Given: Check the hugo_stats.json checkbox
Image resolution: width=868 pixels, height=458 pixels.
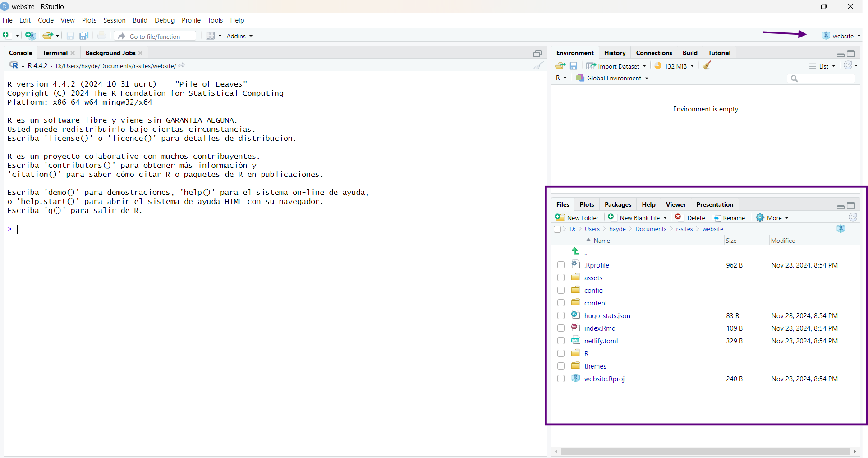Looking at the screenshot, I should pyautogui.click(x=561, y=315).
